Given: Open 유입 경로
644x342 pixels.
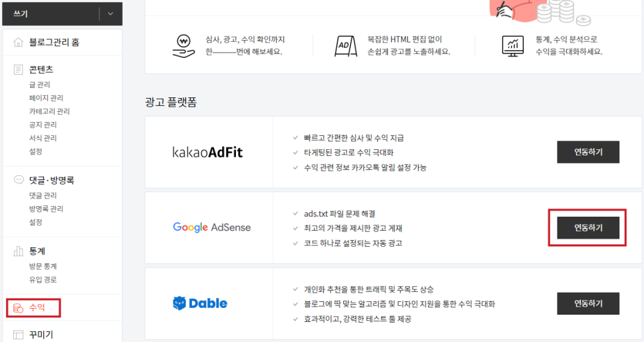Looking at the screenshot, I should click(43, 279).
